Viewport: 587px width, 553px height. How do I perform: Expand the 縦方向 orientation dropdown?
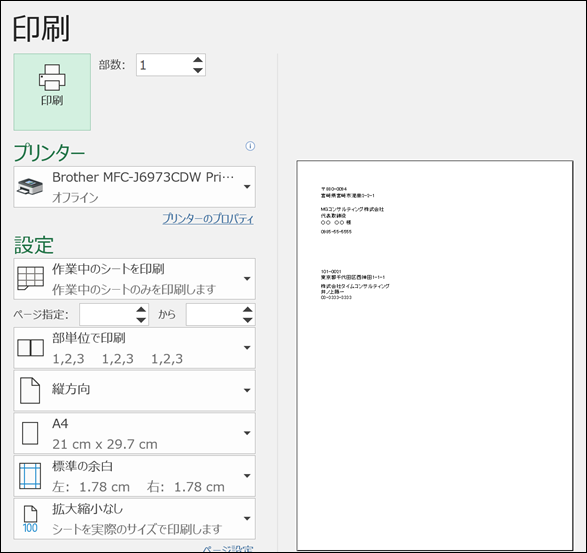click(x=134, y=391)
